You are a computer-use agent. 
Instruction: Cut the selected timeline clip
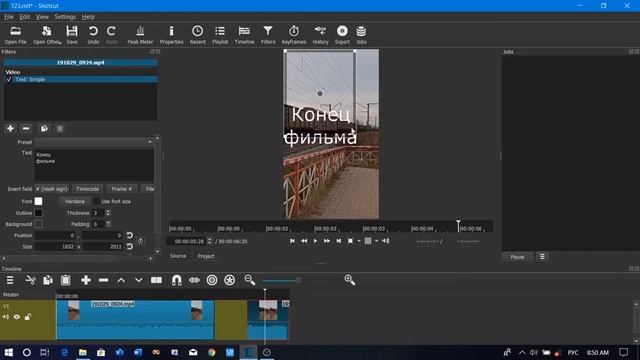[x=31, y=280]
